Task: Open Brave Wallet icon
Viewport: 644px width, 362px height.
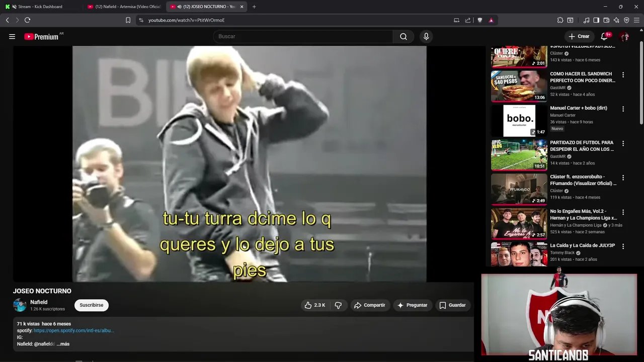Action: pyautogui.click(x=606, y=20)
